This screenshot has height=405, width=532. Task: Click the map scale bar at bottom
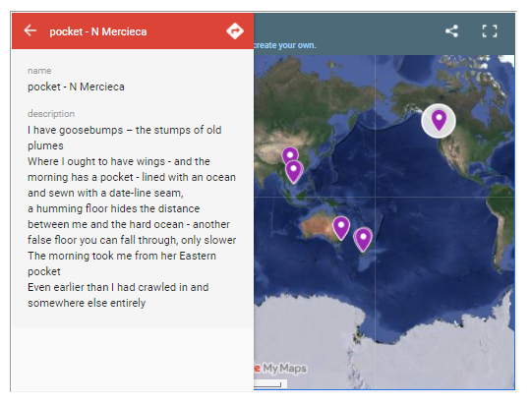[x=267, y=384]
